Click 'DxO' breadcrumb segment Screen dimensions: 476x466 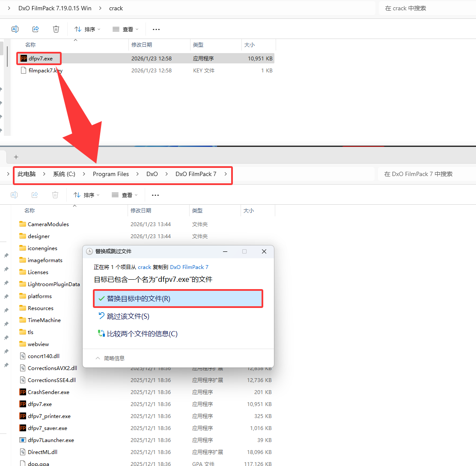[x=152, y=174]
